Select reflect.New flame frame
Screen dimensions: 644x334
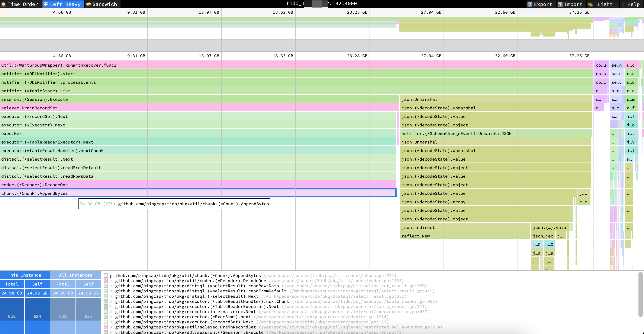point(465,236)
